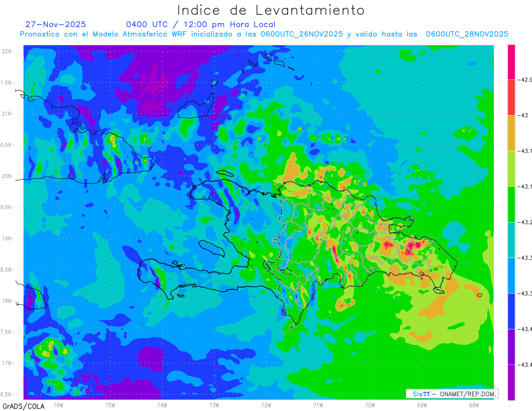Click legend value '-43.2'

click(525, 222)
